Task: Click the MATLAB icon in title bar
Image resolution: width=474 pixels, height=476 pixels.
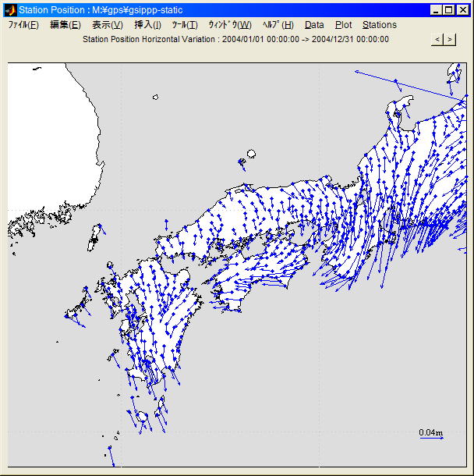Action: tap(10, 10)
